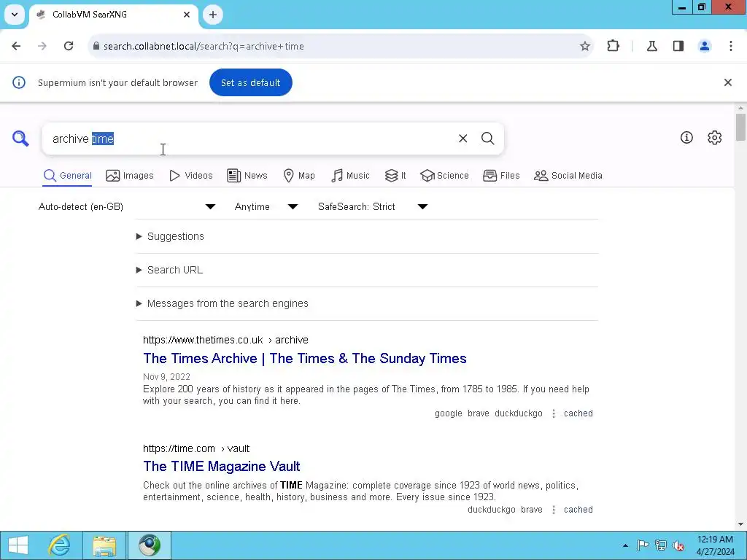
Task: Open File Explorer from taskbar
Action: [104, 545]
